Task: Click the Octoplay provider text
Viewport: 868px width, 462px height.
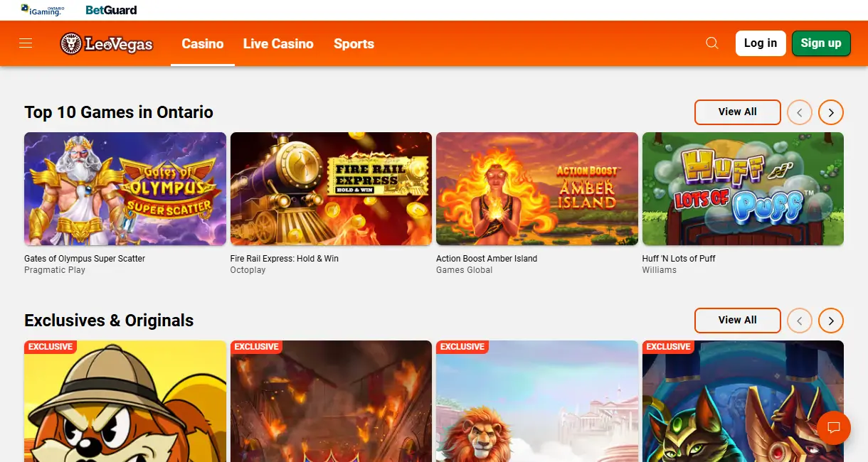Action: (x=248, y=270)
